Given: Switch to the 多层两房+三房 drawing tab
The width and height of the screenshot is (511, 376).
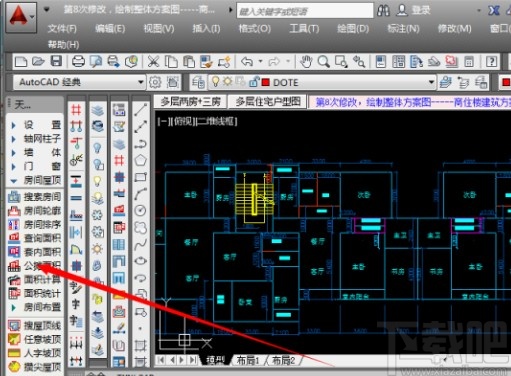Looking at the screenshot, I should tap(190, 101).
